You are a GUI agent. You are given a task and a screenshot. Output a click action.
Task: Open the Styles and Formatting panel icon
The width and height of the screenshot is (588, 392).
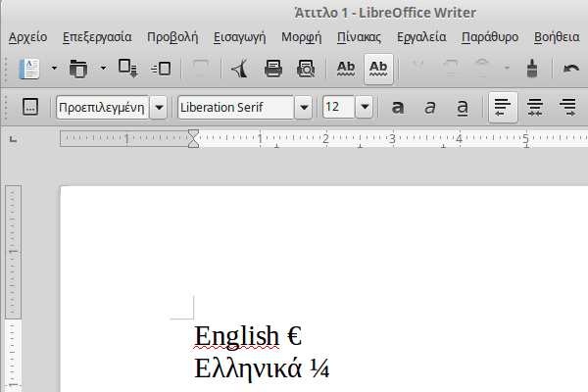pyautogui.click(x=29, y=107)
